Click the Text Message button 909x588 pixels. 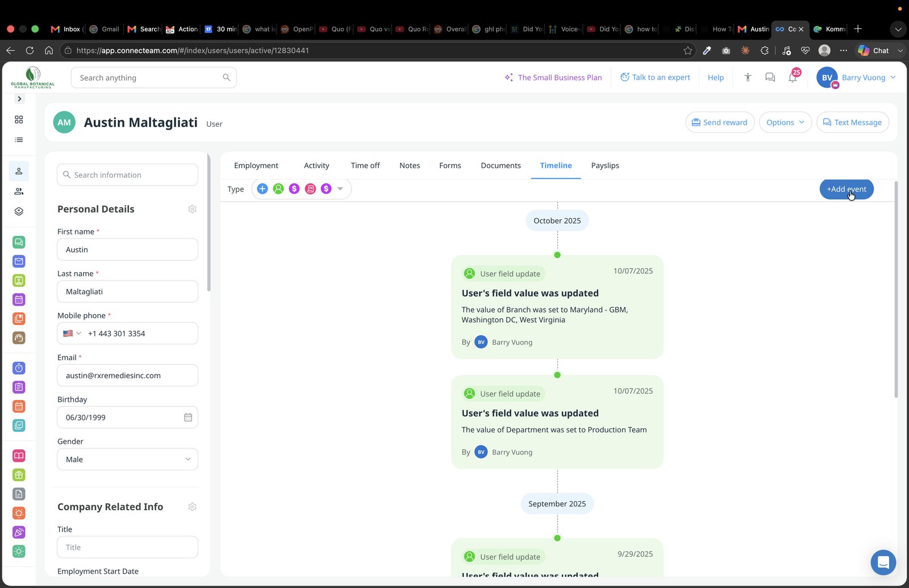(x=853, y=122)
